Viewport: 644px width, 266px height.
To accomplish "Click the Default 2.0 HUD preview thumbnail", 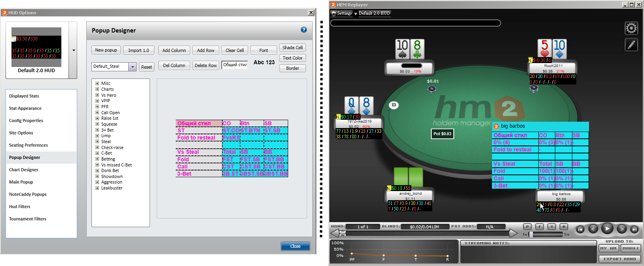I will click(x=36, y=47).
